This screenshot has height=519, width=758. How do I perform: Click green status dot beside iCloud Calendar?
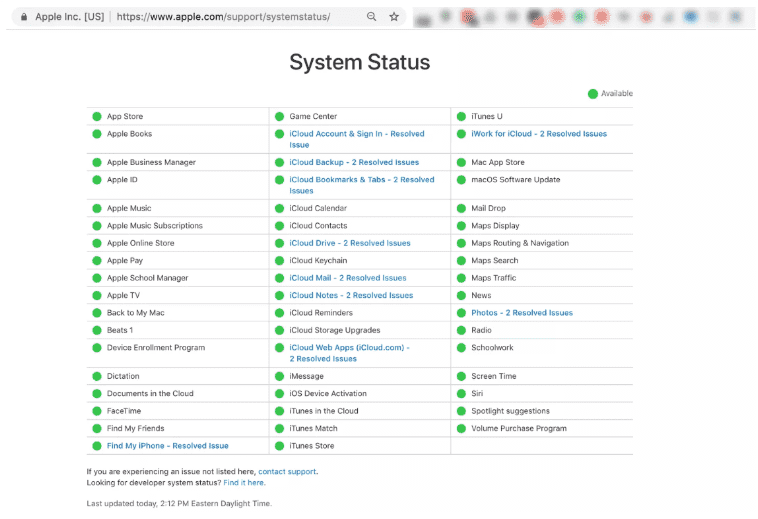(x=279, y=208)
